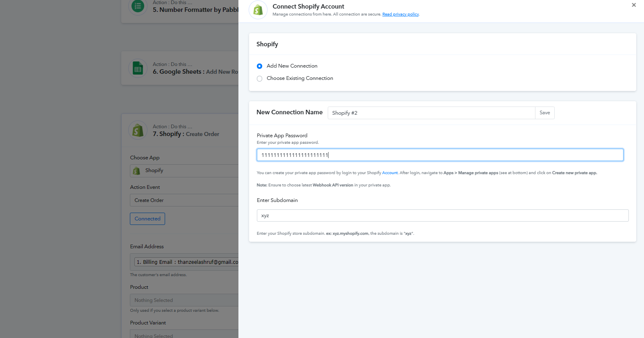Close the Connect Shopify Account panel
This screenshot has width=644, height=338.
(634, 5)
